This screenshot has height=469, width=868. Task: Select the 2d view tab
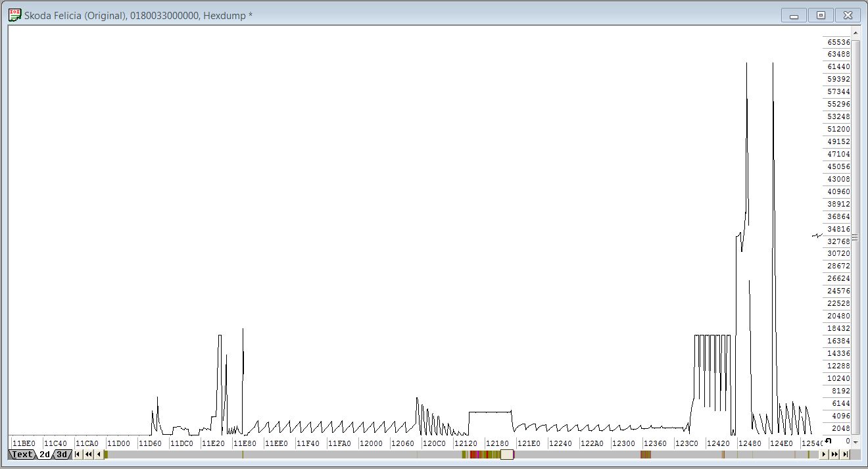tap(45, 455)
